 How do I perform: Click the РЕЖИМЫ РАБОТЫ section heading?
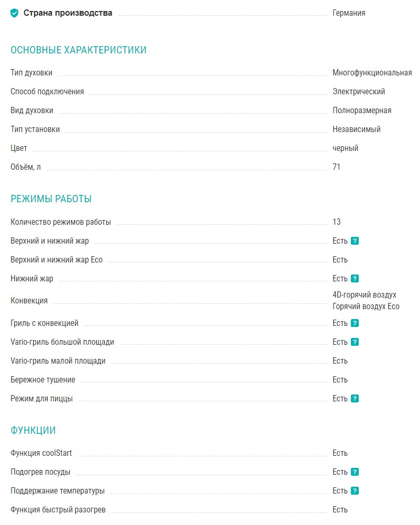[x=51, y=199]
